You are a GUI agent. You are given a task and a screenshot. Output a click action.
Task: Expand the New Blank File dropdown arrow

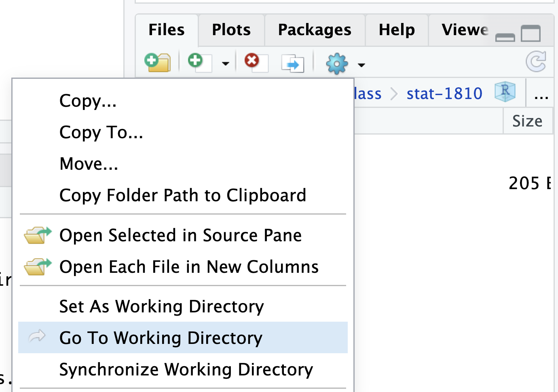coord(226,63)
